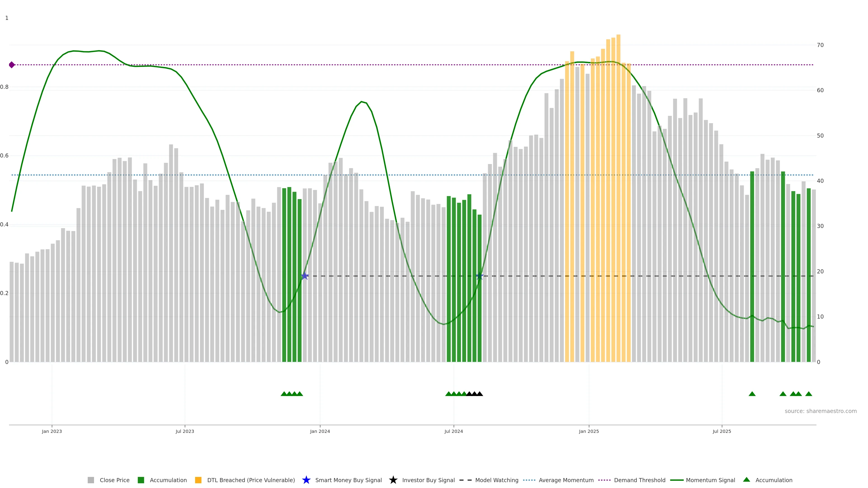Click the green Accumulation legend square

(141, 480)
